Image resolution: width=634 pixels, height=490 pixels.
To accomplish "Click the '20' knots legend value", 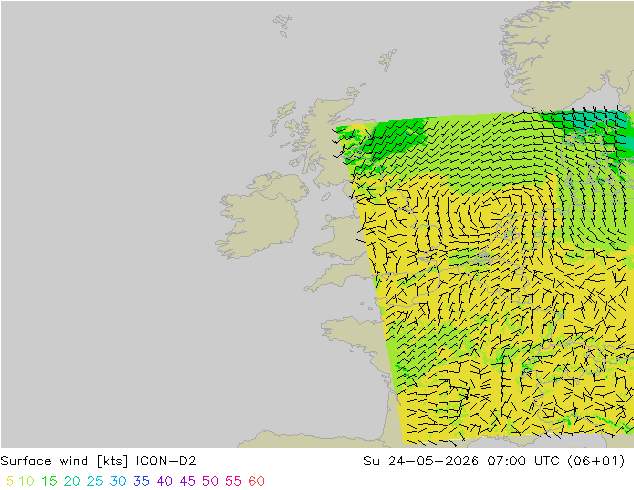I will click(72, 481).
